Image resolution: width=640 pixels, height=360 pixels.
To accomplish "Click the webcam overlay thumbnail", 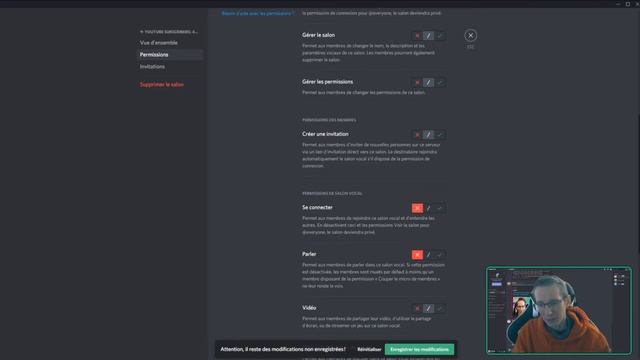I will click(x=559, y=310).
